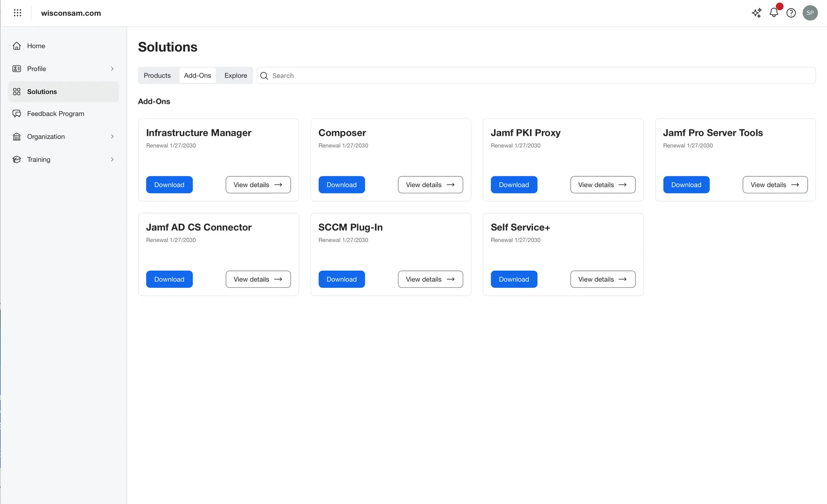Click the search magnifier icon
Image resolution: width=827 pixels, height=504 pixels.
point(264,76)
